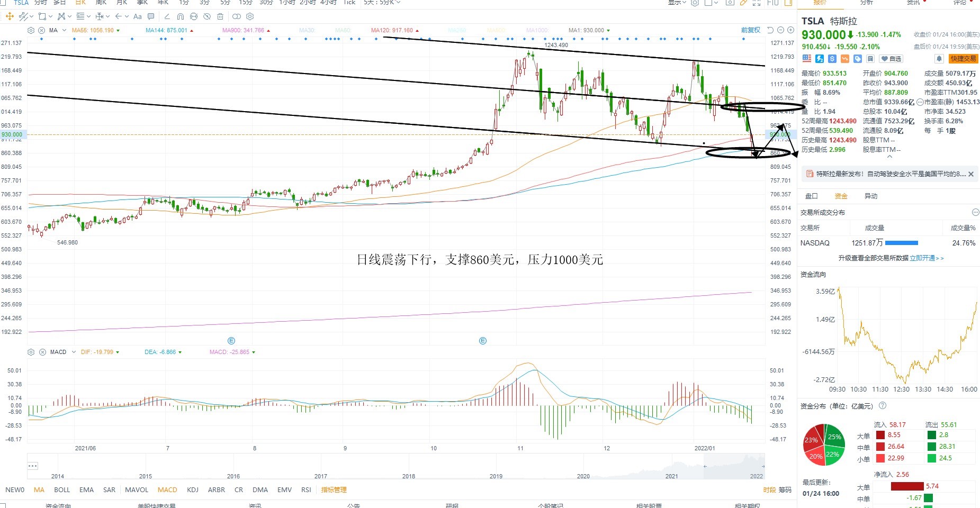Switch to the 异动 tab
Image resolution: width=980 pixels, height=508 pixels.
(871, 196)
